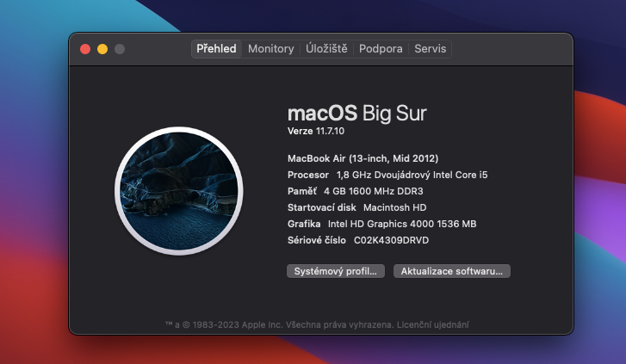
Task: Select the Podpora tab
Action: click(x=381, y=49)
